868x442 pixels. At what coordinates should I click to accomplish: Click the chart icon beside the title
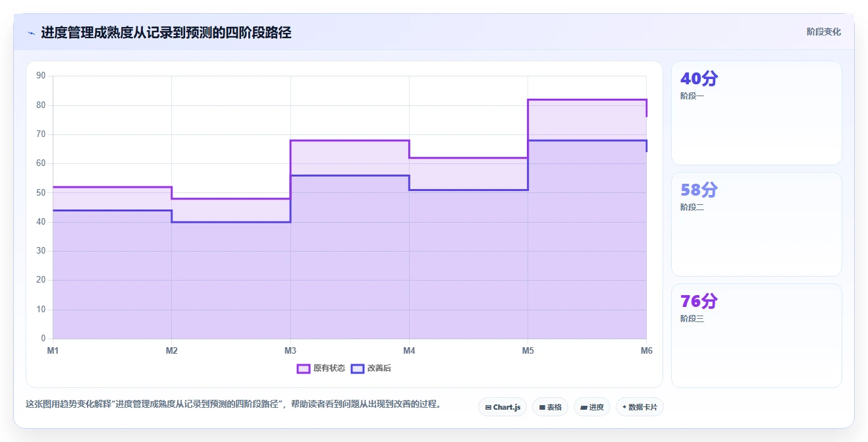(x=31, y=33)
